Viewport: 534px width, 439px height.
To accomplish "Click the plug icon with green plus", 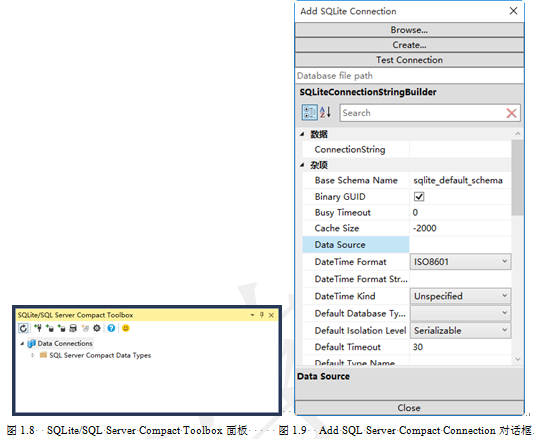I will (x=38, y=328).
